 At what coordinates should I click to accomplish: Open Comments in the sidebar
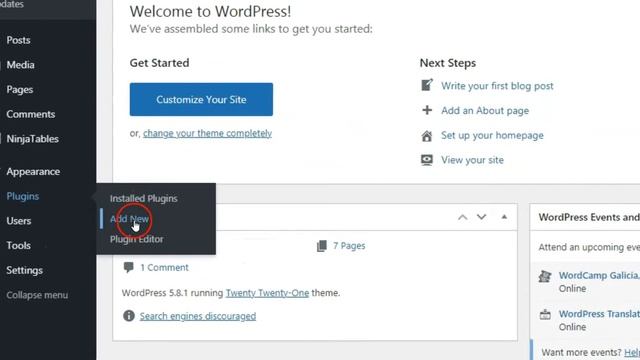31,114
